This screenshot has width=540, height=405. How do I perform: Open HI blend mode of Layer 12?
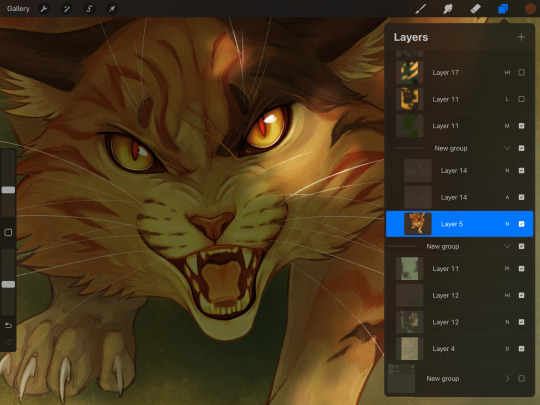click(507, 295)
